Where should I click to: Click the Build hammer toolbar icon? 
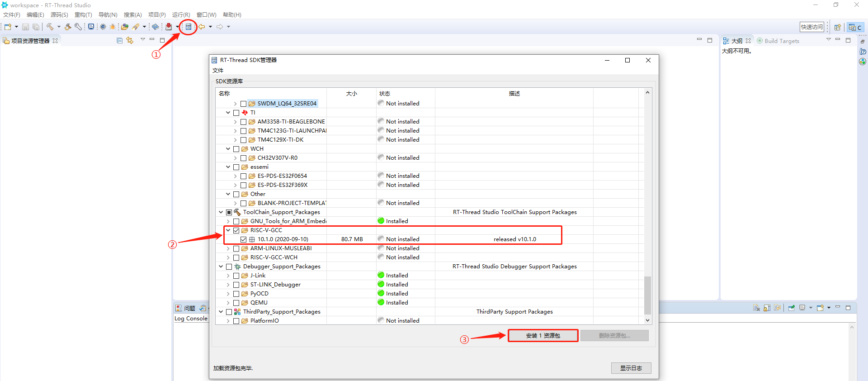50,27
